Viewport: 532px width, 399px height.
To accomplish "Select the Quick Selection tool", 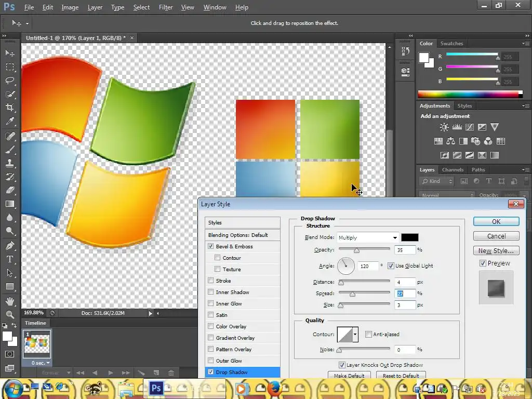I will [10, 94].
